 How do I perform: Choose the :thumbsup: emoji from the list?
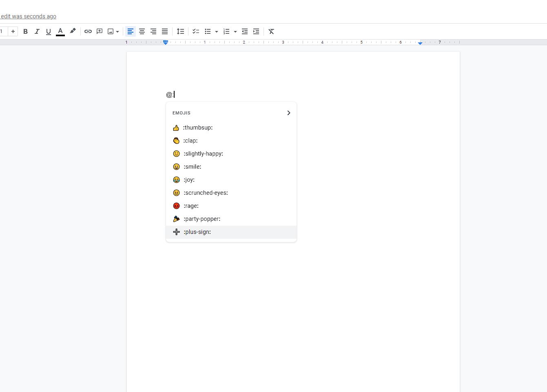click(x=198, y=128)
